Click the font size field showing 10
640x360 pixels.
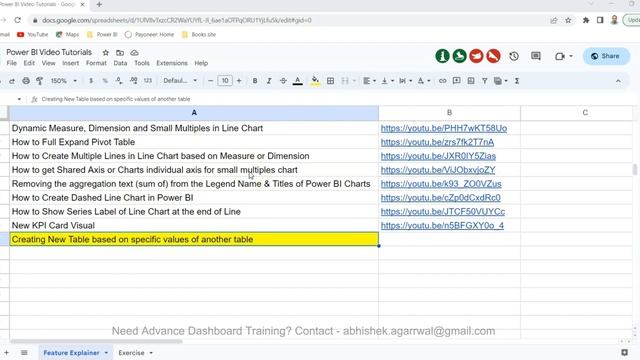[225, 81]
